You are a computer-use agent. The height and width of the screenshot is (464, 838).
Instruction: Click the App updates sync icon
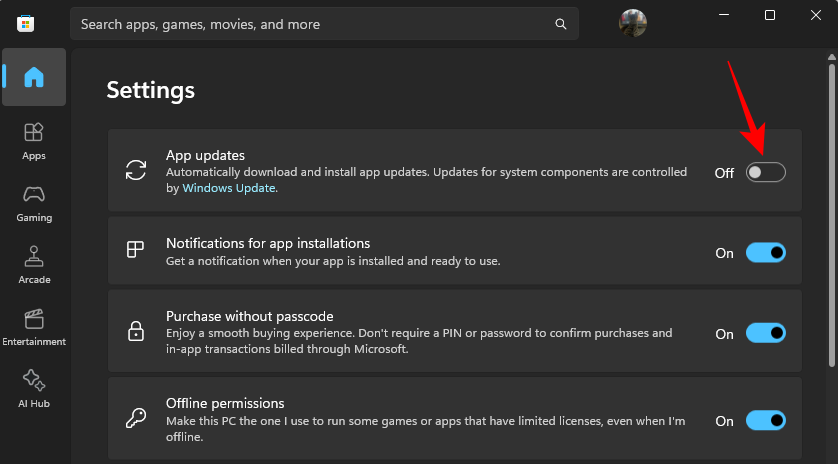click(135, 170)
